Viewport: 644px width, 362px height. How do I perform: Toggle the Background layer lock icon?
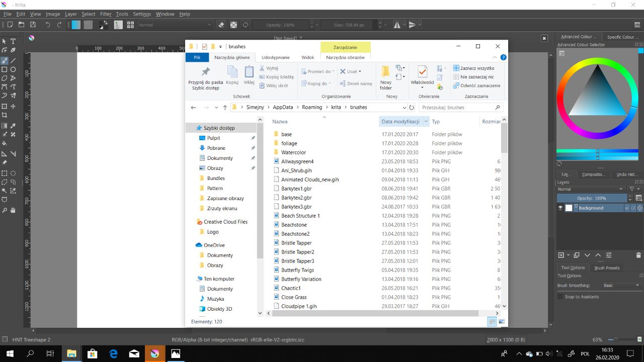[627, 208]
